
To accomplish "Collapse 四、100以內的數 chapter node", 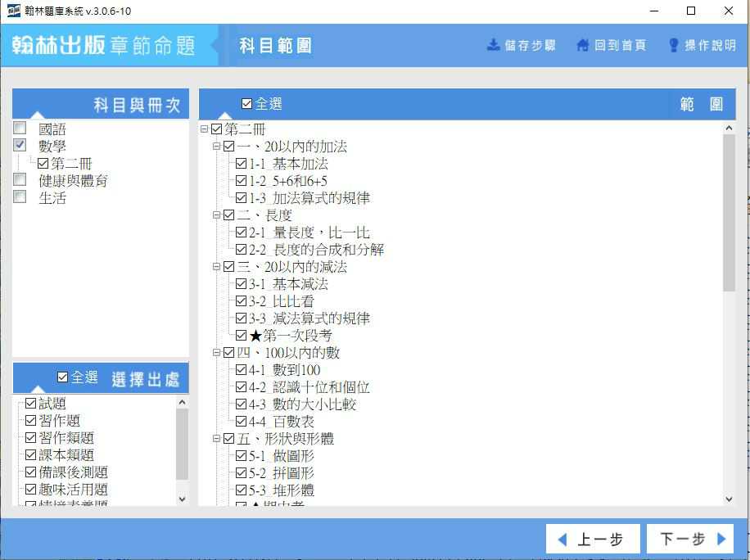I will click(x=216, y=353).
